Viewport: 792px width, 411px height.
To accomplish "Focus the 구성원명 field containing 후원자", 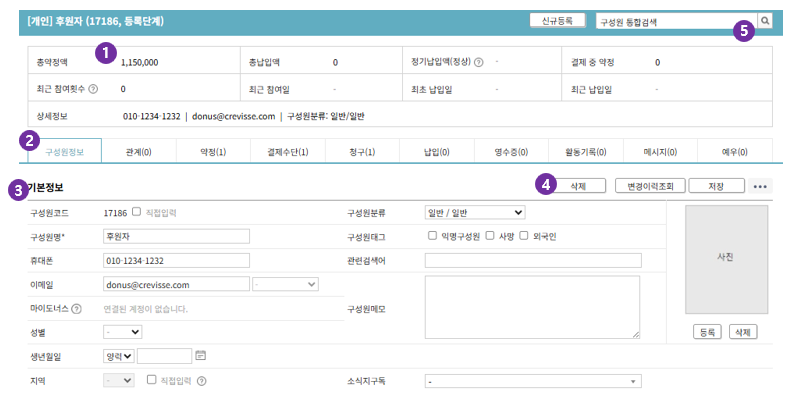I will (176, 236).
